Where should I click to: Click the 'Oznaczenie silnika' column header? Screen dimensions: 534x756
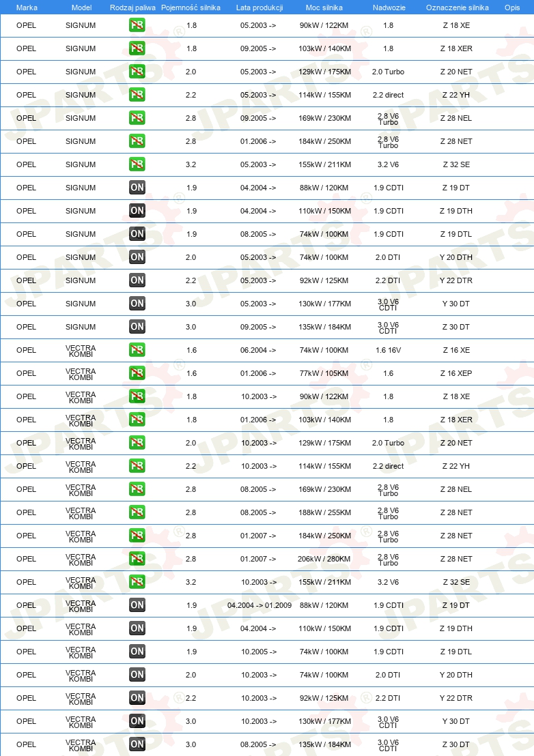(458, 8)
